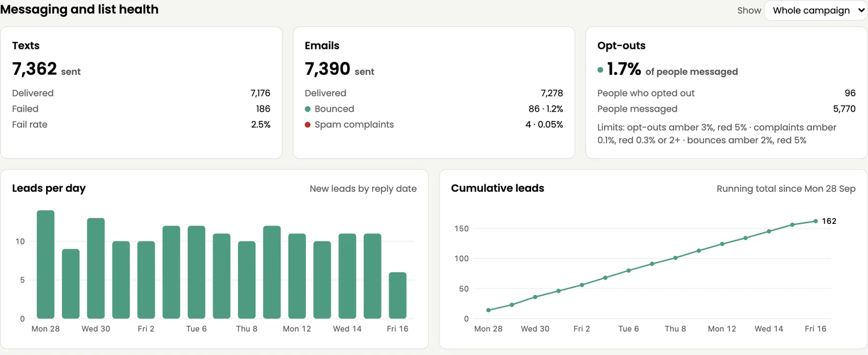
Task: Click the Mon 12 point on Cumulative leads line
Action: [722, 244]
